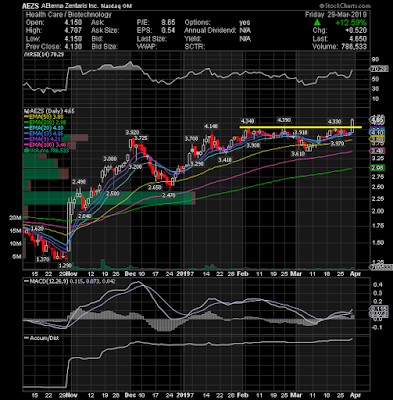Click the 4.390 high price label
The height and width of the screenshot is (400, 393).
pyautogui.click(x=284, y=120)
